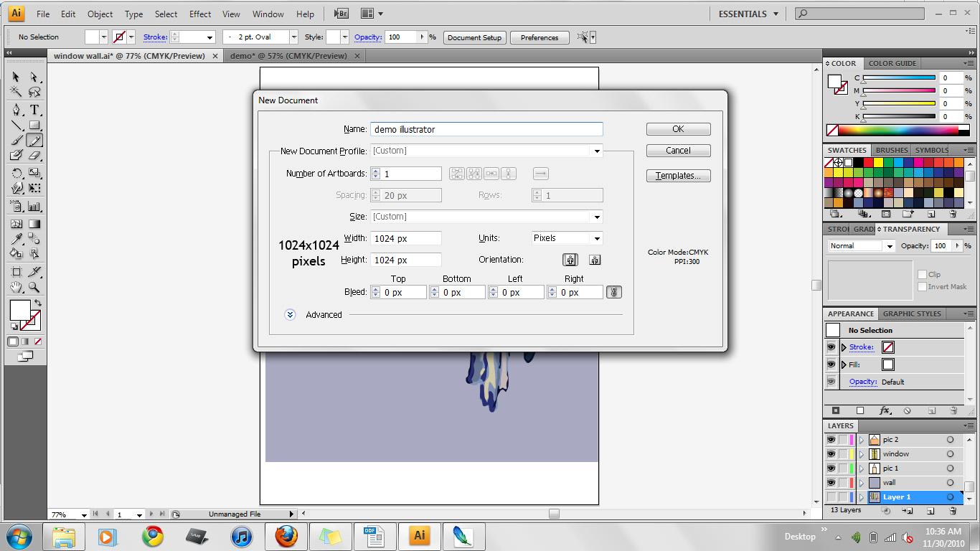Viewport: 980px width, 551px height.
Task: Click the bleed link chain icon
Action: click(613, 292)
